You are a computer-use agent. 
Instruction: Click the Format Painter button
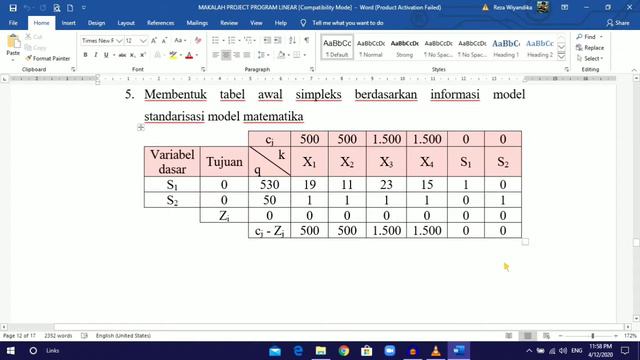tap(48, 58)
